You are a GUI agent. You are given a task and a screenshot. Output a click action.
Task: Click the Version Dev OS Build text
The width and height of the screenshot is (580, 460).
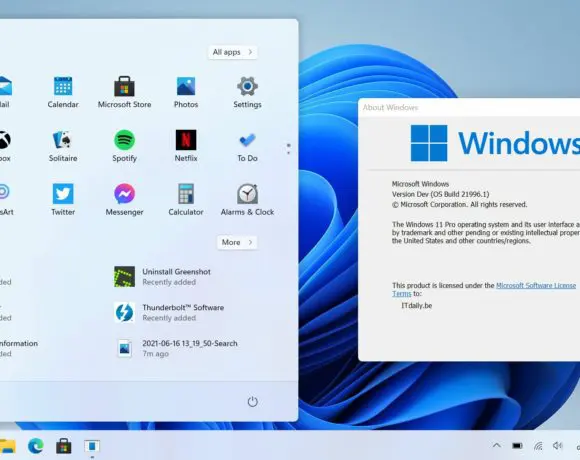[440, 194]
